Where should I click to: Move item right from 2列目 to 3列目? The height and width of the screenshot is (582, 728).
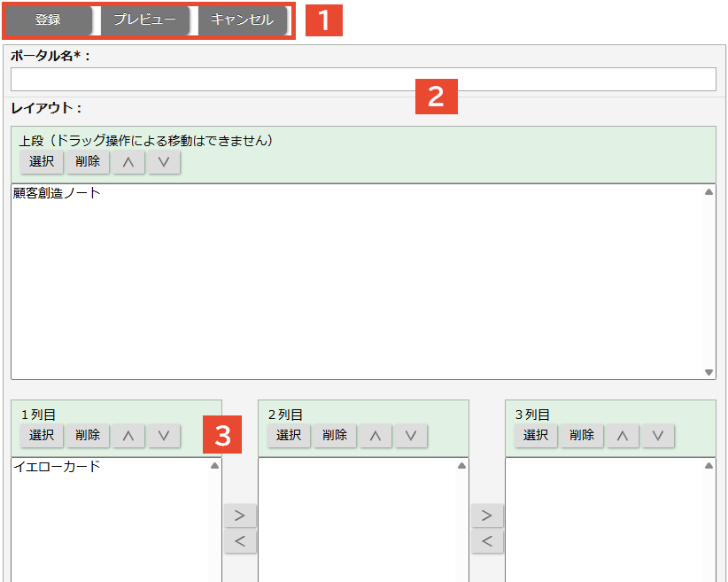tap(487, 516)
